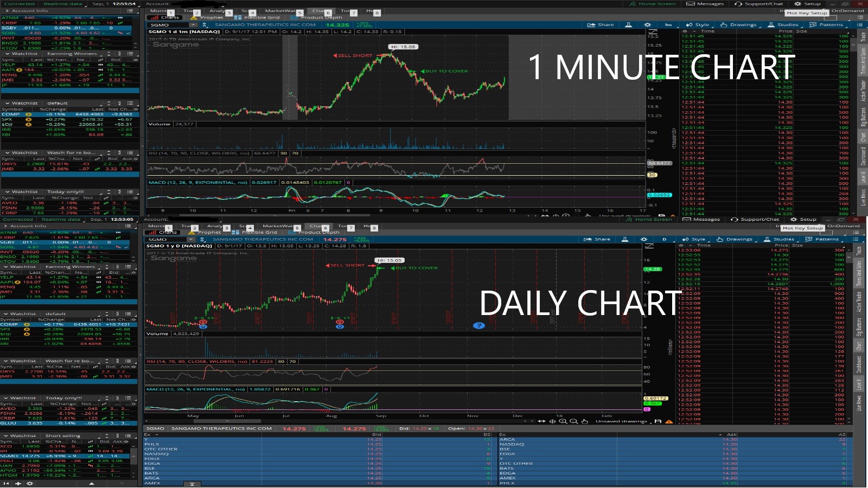Toggle OnDemand in the 1-minute chart window
This screenshot has width=868, height=488.
tap(848, 10)
